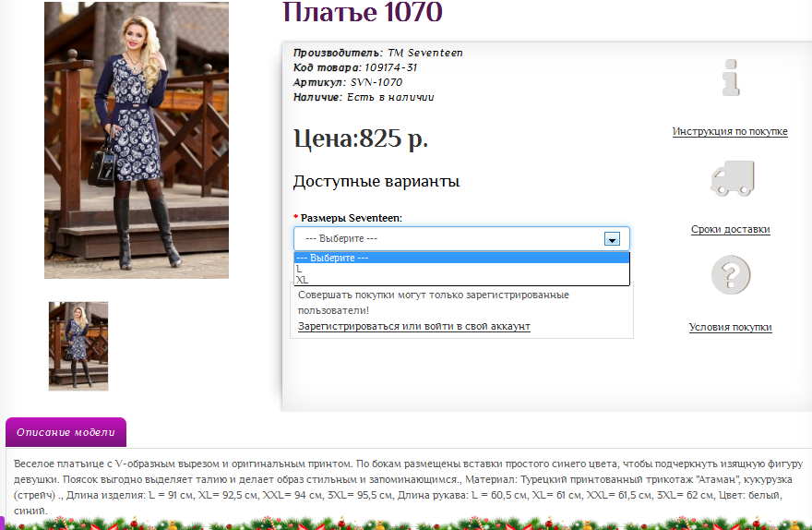Click the delivery truck icon
This screenshot has width=812, height=530.
tap(732, 178)
